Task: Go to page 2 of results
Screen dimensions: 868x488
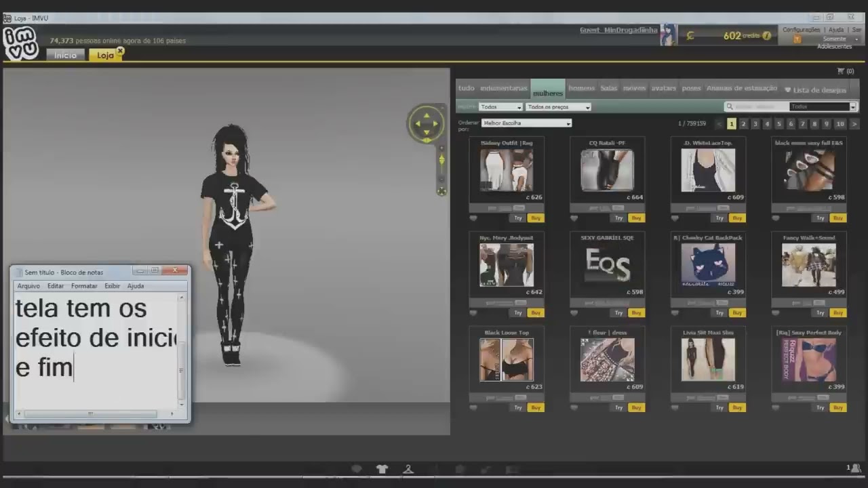Action: (x=743, y=124)
